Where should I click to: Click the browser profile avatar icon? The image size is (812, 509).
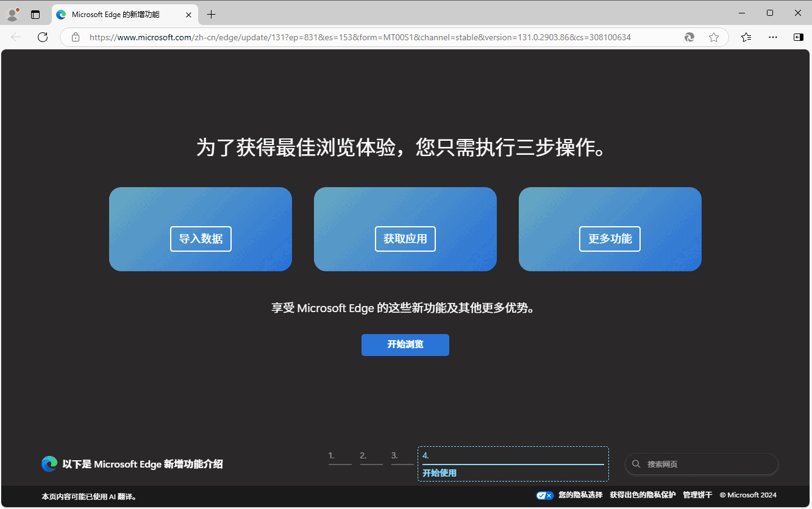(12, 13)
